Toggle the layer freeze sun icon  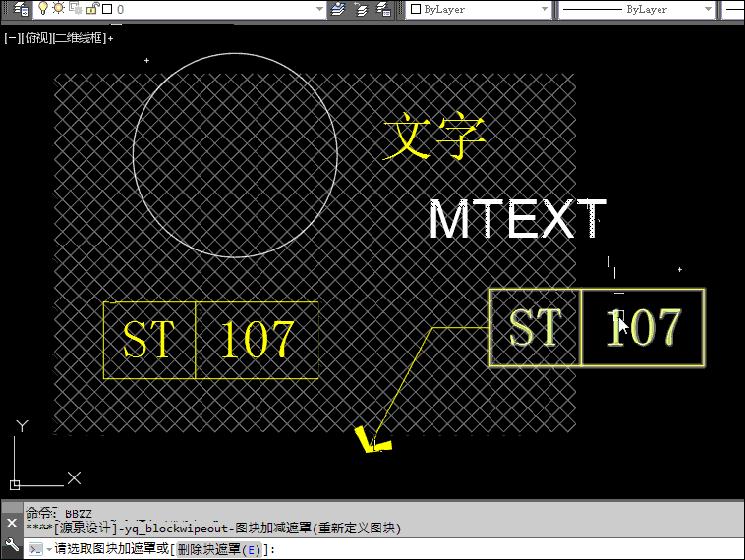58,9
